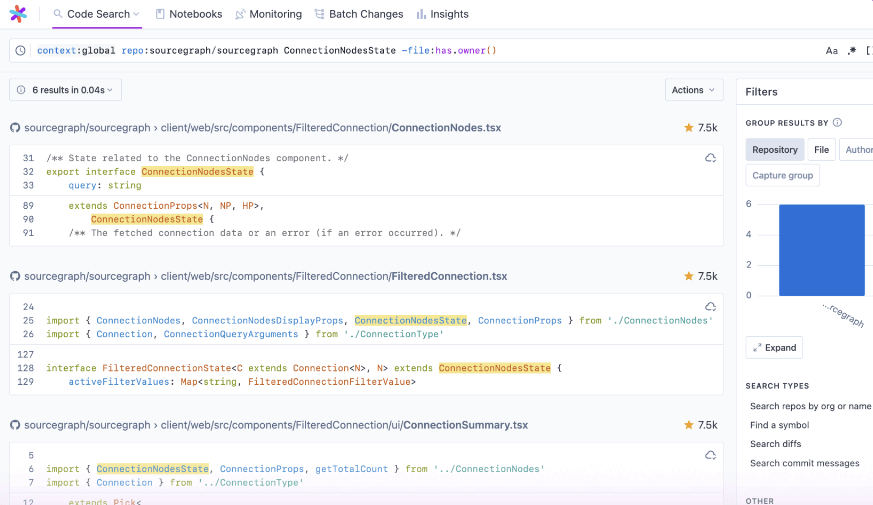Group results by Capture group
The image size is (873, 505).
(782, 175)
